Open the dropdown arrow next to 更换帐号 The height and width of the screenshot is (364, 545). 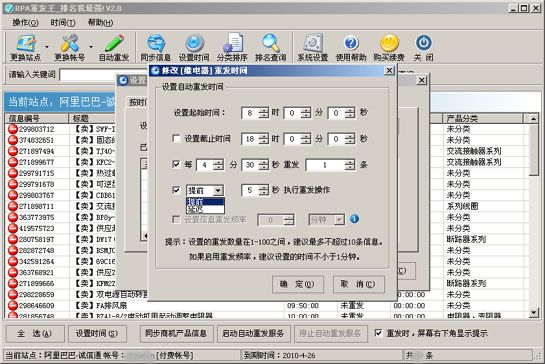(x=91, y=47)
